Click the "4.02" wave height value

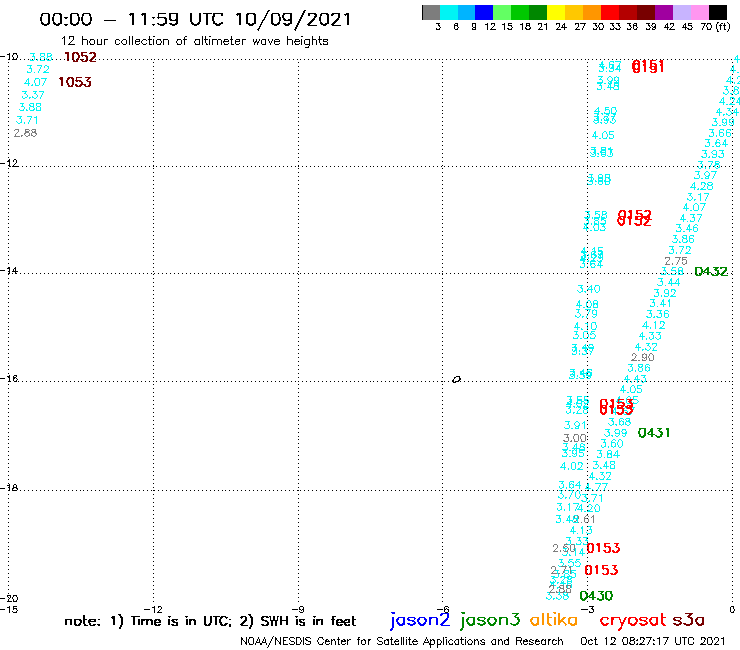point(572,466)
